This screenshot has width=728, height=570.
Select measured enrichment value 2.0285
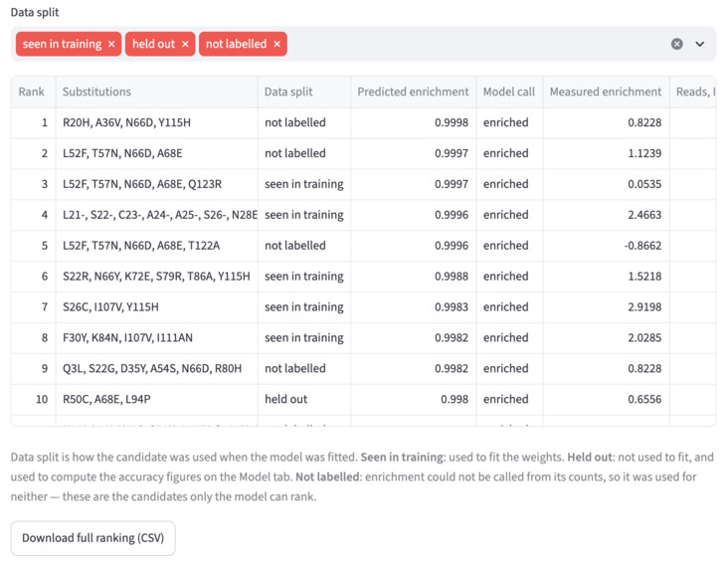pos(607,338)
